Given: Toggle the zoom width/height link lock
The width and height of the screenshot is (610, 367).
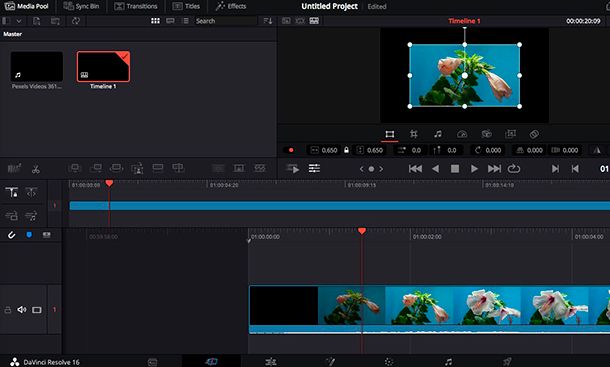Looking at the screenshot, I should click(346, 150).
